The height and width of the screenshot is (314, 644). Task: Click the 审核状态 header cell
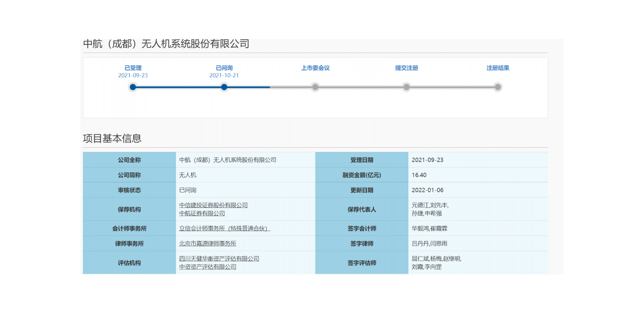pos(129,190)
